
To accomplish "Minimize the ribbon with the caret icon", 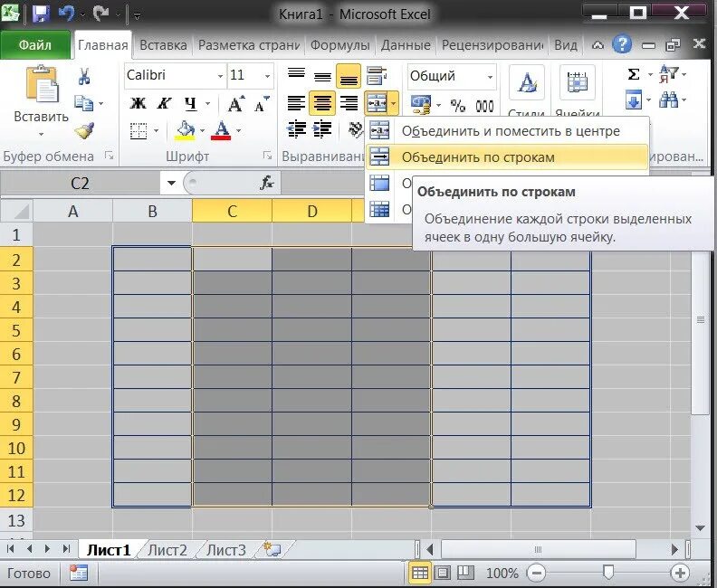I will (597, 44).
